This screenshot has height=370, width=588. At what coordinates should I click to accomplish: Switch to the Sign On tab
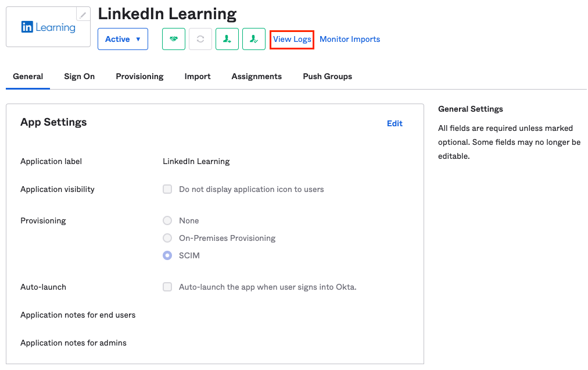point(79,76)
